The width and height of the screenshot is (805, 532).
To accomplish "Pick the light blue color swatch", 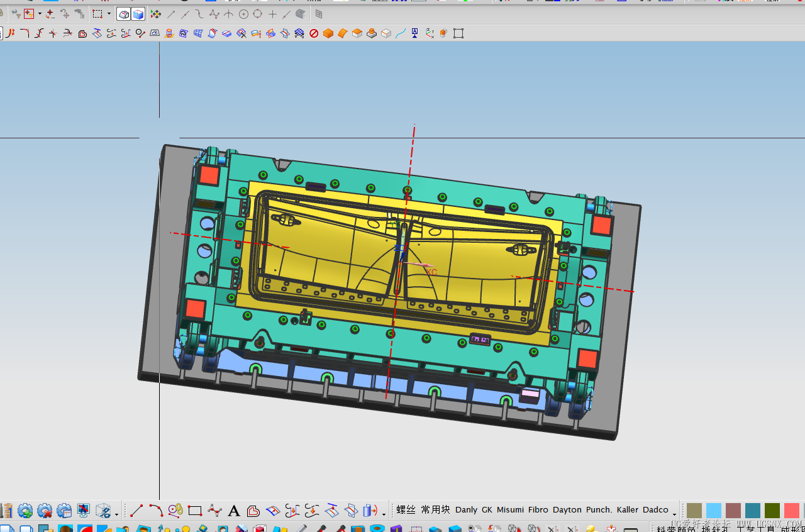I will [714, 511].
